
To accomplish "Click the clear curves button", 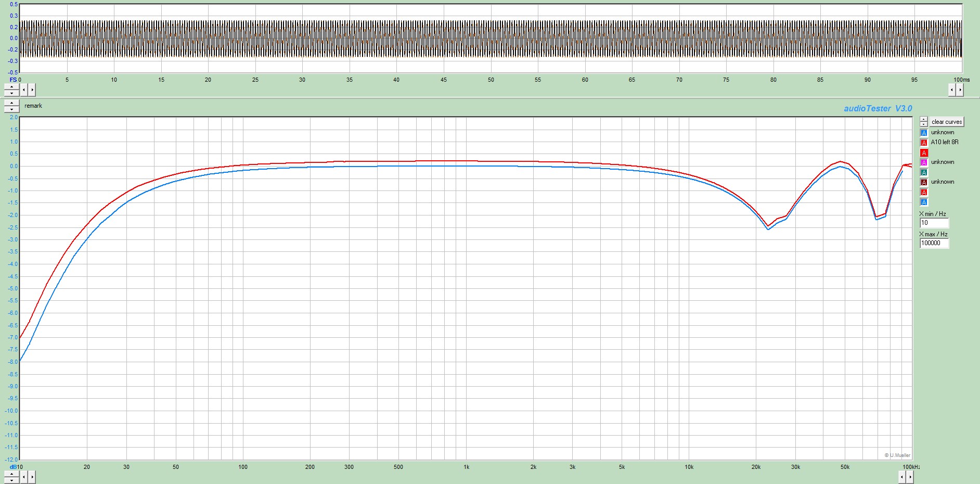I will coord(947,122).
